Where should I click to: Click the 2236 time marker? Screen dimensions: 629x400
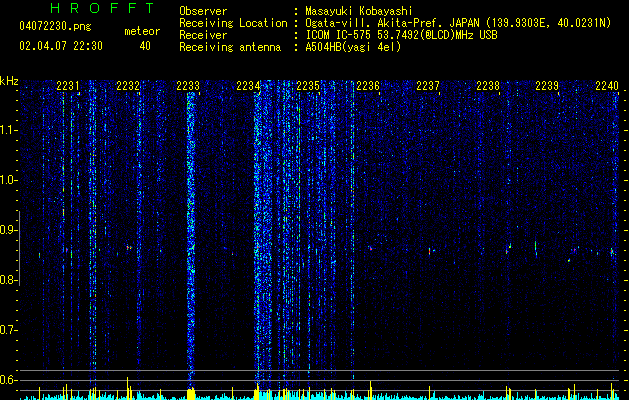tap(368, 86)
